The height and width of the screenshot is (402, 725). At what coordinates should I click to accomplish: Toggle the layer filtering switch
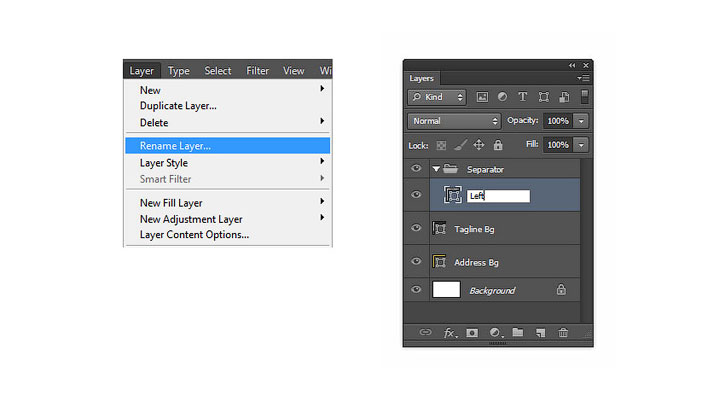[584, 97]
